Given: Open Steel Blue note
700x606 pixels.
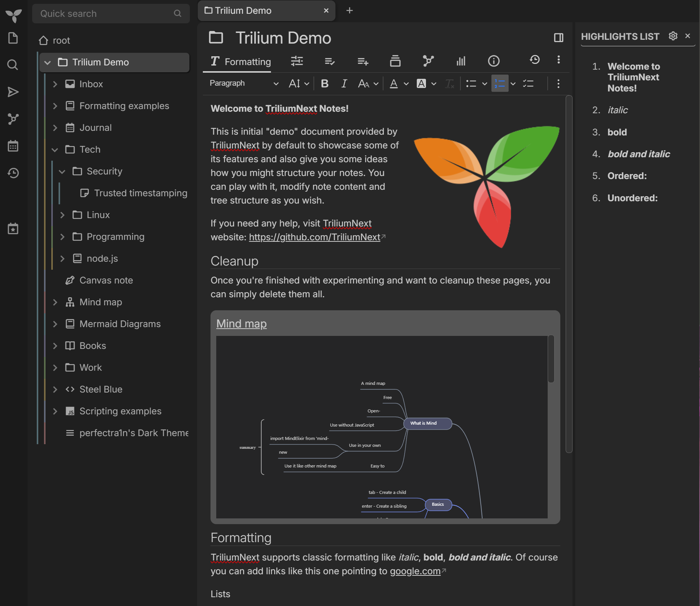Looking at the screenshot, I should [101, 389].
